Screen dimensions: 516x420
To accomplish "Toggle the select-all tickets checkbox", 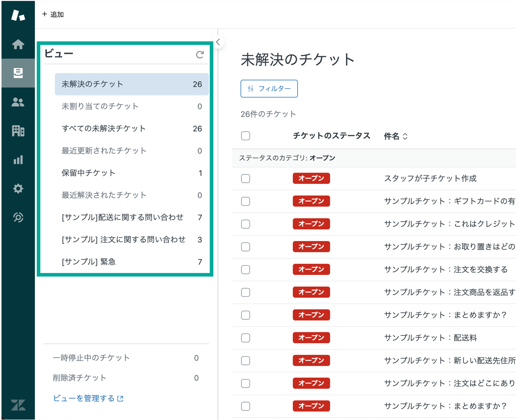I will [245, 136].
